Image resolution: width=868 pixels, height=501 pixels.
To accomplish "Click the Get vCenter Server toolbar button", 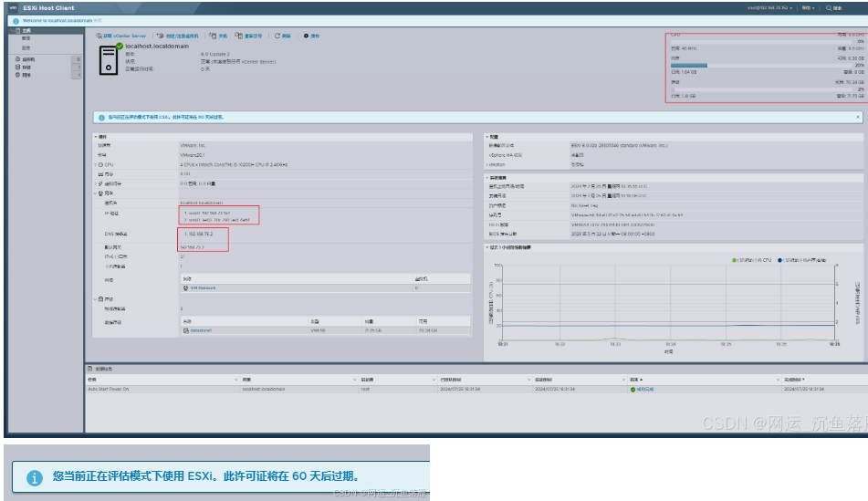I will 121,36.
